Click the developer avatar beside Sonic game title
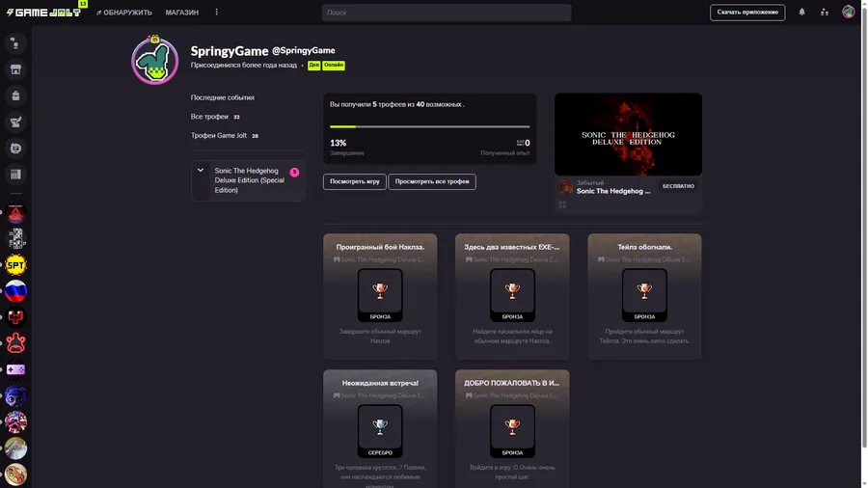Image resolution: width=868 pixels, height=488 pixels. point(565,187)
